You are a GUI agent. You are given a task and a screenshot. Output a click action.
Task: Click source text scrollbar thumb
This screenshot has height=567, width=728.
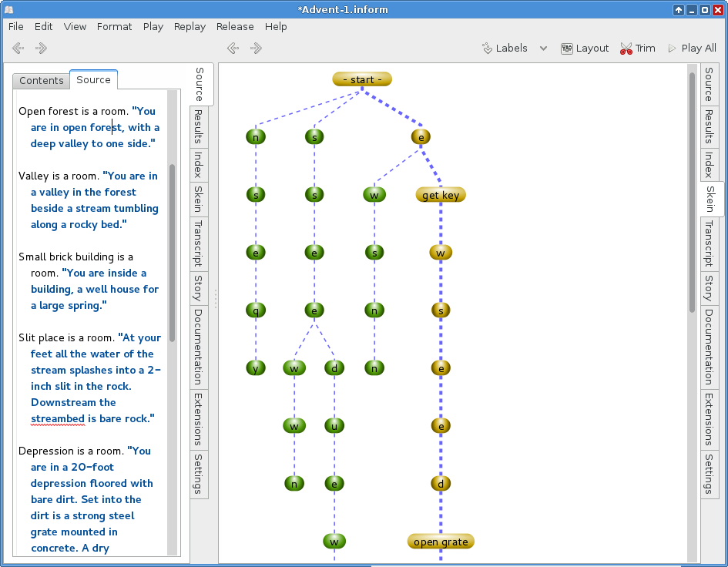173,253
